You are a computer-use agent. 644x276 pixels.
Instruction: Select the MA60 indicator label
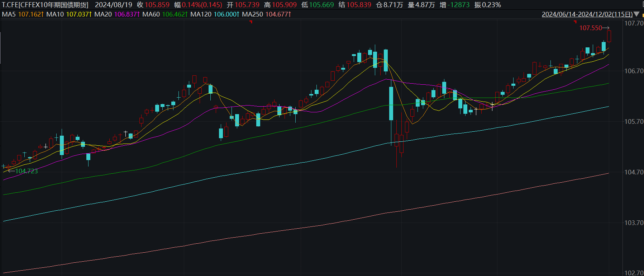click(151, 14)
